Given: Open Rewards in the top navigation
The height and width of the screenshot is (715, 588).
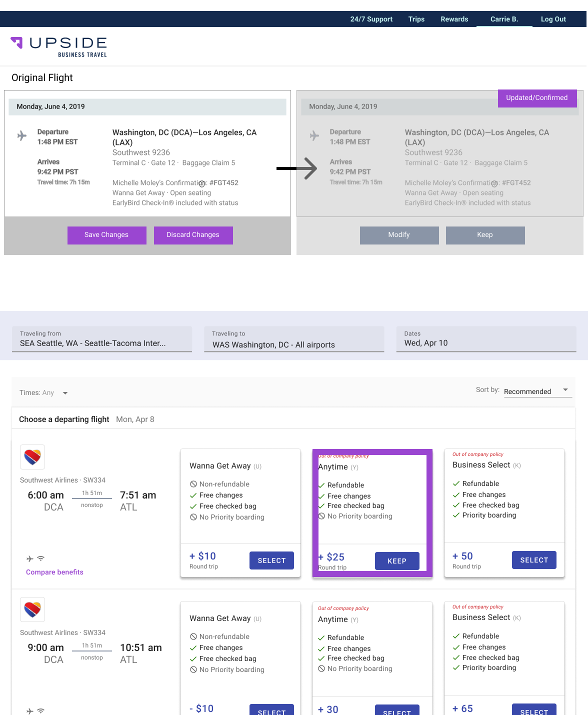Looking at the screenshot, I should [454, 19].
